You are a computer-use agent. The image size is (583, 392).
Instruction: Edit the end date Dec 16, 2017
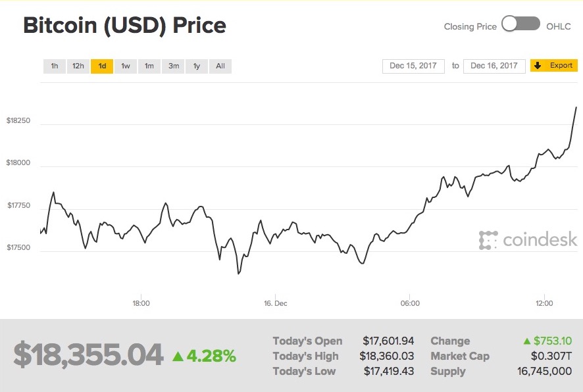tap(494, 66)
